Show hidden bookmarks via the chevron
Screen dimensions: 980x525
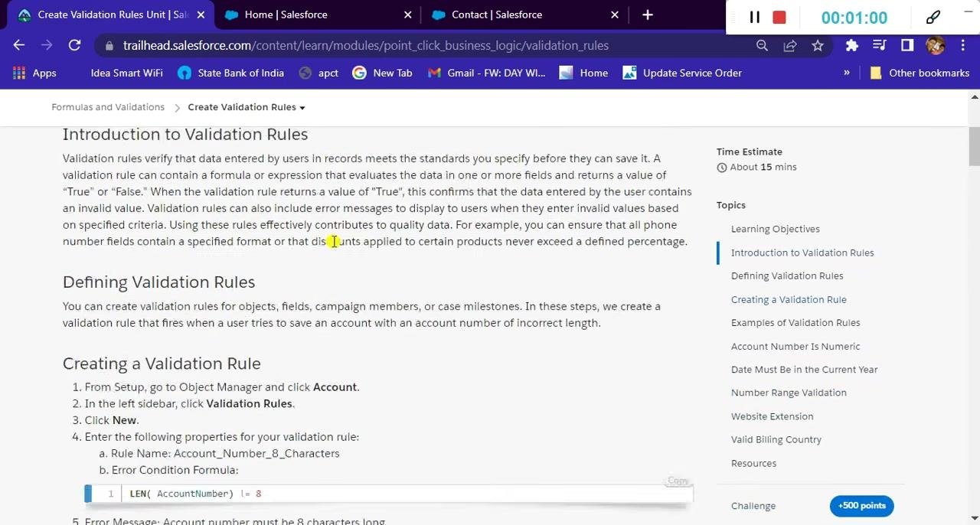point(847,73)
